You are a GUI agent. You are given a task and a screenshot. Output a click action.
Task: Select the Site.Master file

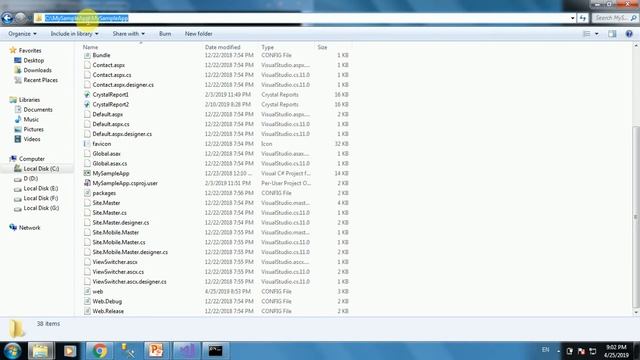click(106, 203)
